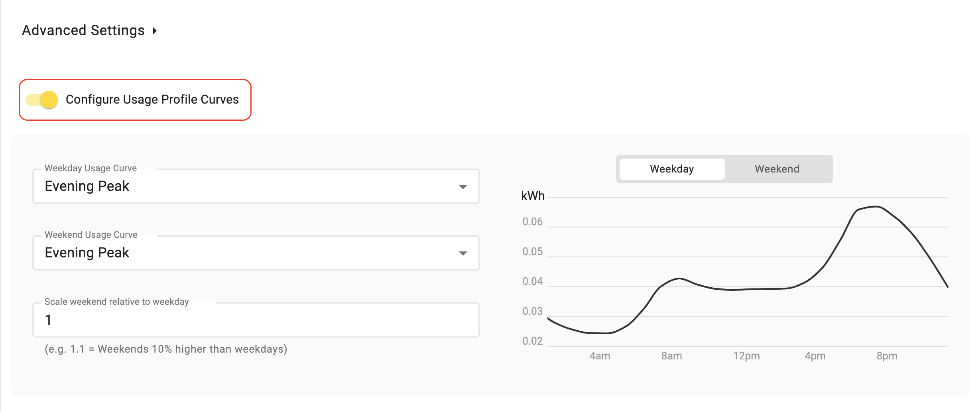The width and height of the screenshot is (980, 412).
Task: Click the Advanced Settings heading
Action: point(83,31)
